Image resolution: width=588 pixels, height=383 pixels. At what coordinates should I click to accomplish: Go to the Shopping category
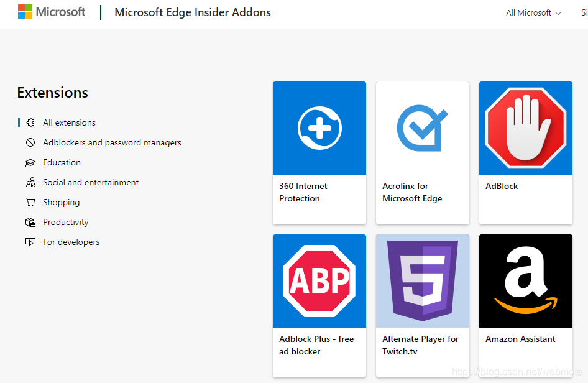click(x=61, y=202)
